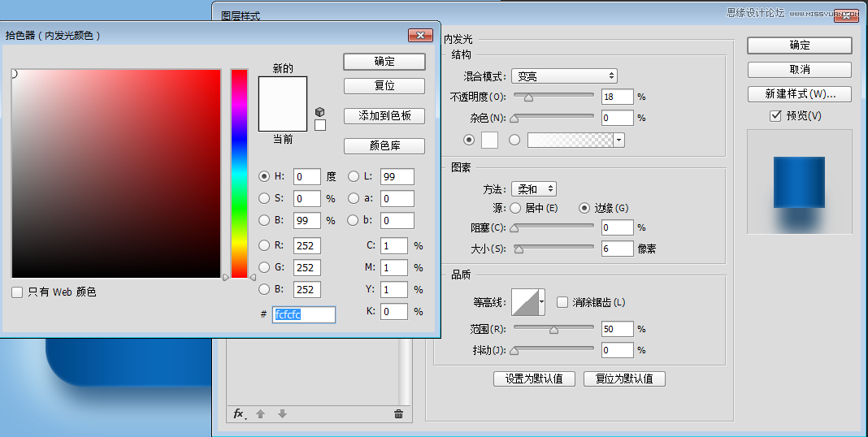Open gradient picker dropdown arrow
868x437 pixels.
tap(618, 141)
